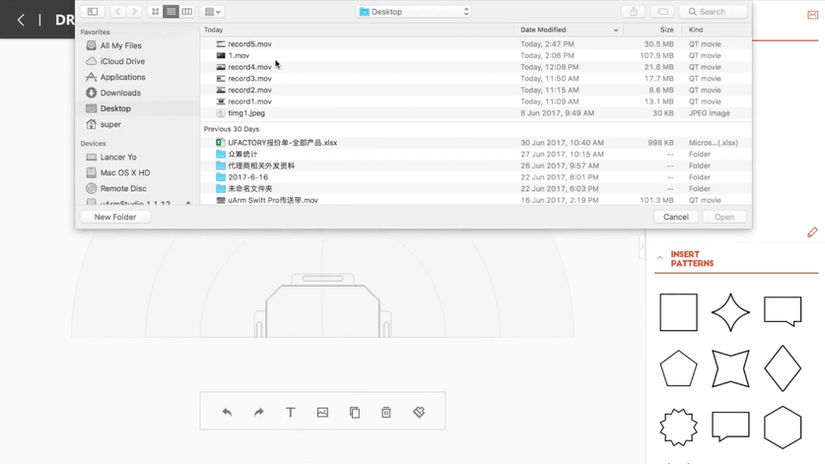Switch to list view

pyautogui.click(x=171, y=12)
